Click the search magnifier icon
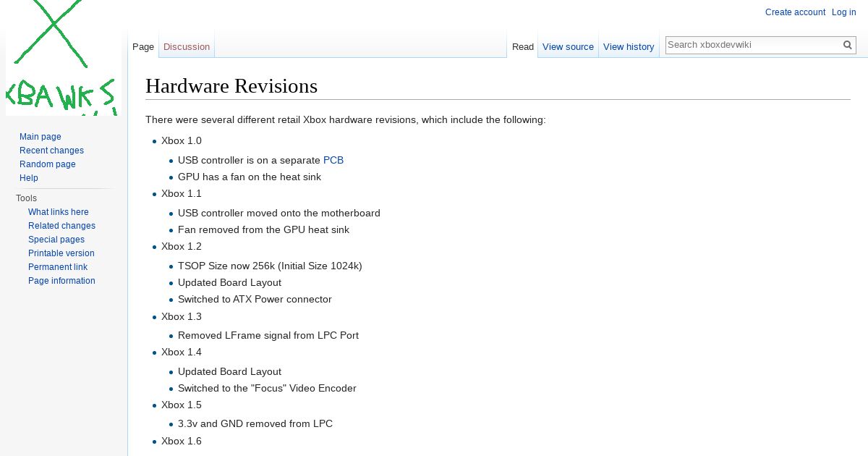 pos(848,45)
